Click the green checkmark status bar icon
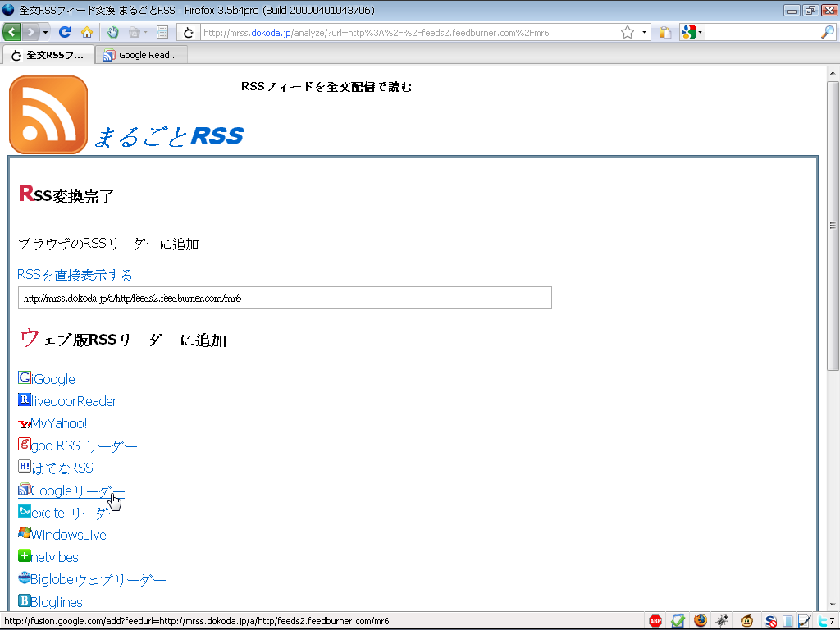Screen dimensions: 840x630 tap(678, 621)
